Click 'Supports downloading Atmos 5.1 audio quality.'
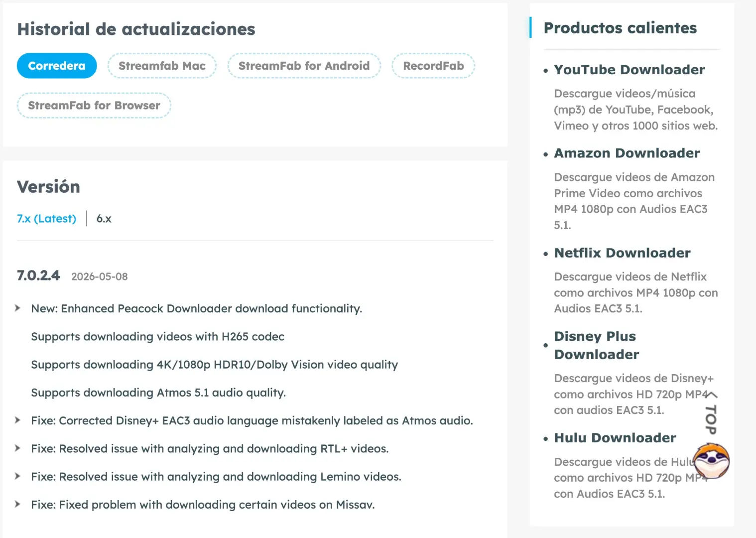 click(158, 393)
